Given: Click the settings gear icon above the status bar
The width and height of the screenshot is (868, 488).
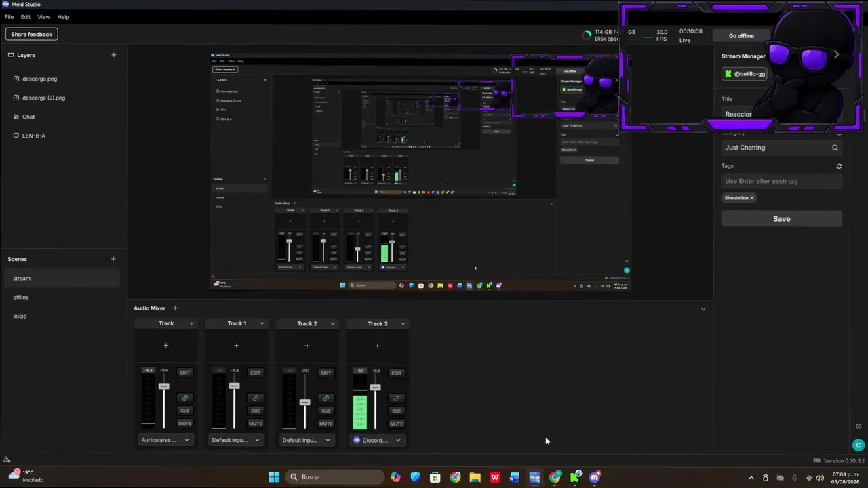Looking at the screenshot, I should 859,426.
